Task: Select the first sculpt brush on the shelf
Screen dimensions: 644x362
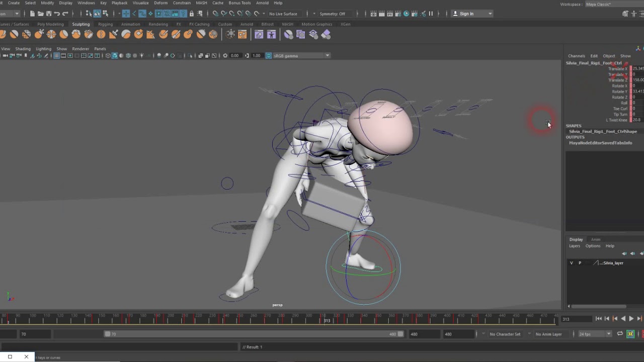Action: tap(3, 34)
